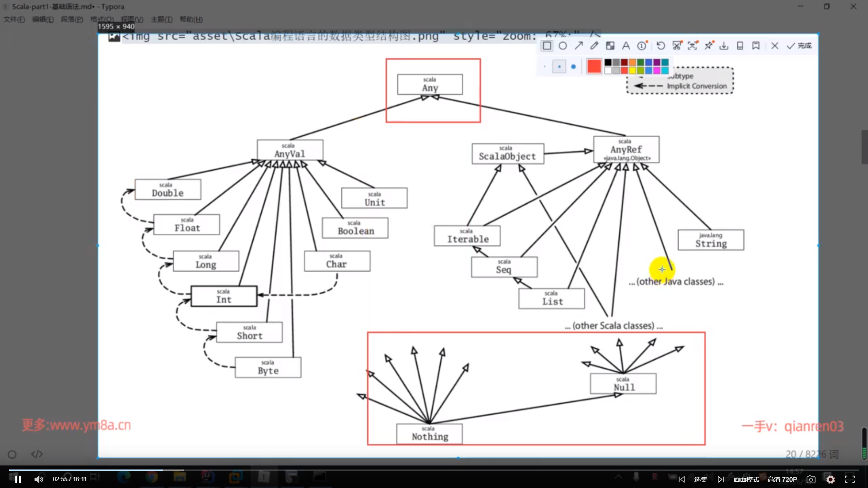The height and width of the screenshot is (488, 868).
Task: Undo the last annotation
Action: click(x=661, y=46)
